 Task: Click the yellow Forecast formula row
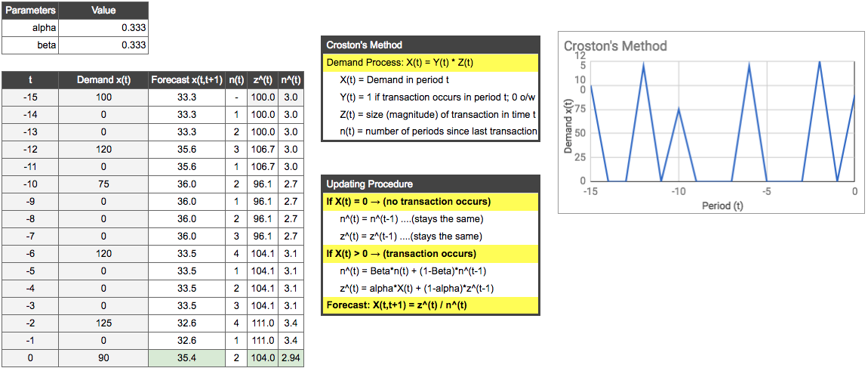coord(430,306)
